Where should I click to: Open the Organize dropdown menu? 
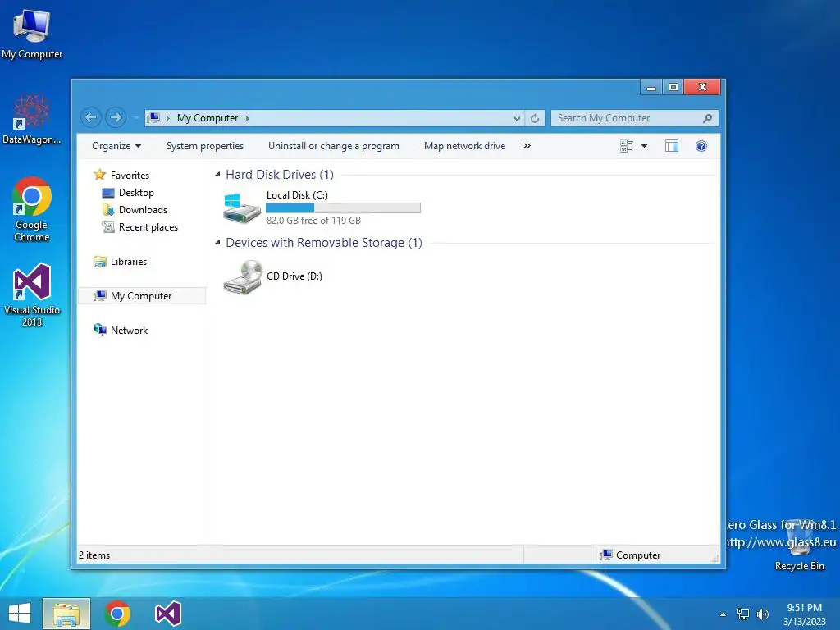(x=116, y=146)
